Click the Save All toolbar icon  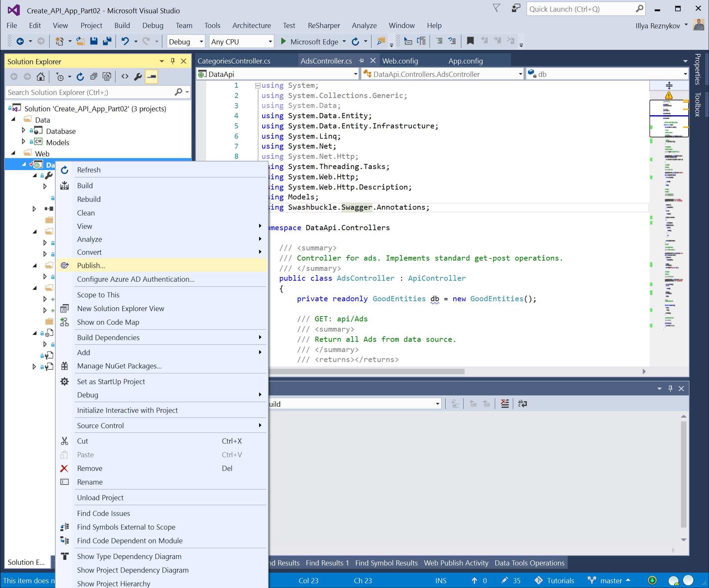pos(107,41)
